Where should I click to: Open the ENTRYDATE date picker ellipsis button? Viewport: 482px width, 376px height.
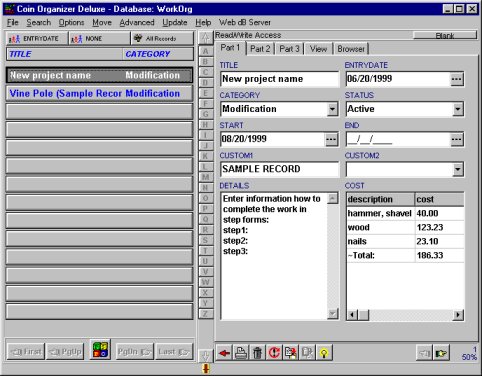[456, 79]
